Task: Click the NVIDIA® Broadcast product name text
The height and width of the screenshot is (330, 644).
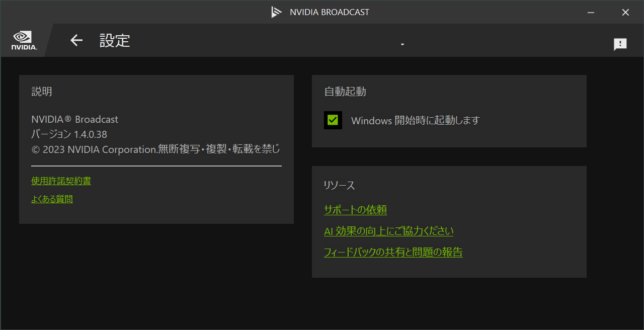Action: pos(74,119)
